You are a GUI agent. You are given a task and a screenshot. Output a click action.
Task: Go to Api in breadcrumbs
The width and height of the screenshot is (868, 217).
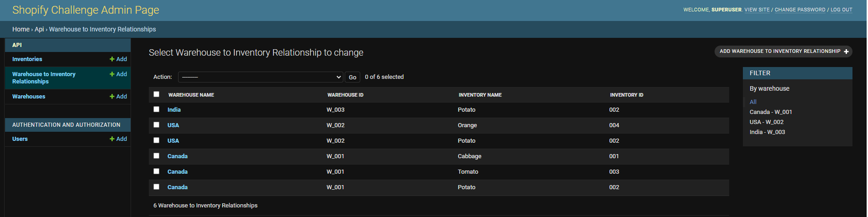tap(39, 29)
